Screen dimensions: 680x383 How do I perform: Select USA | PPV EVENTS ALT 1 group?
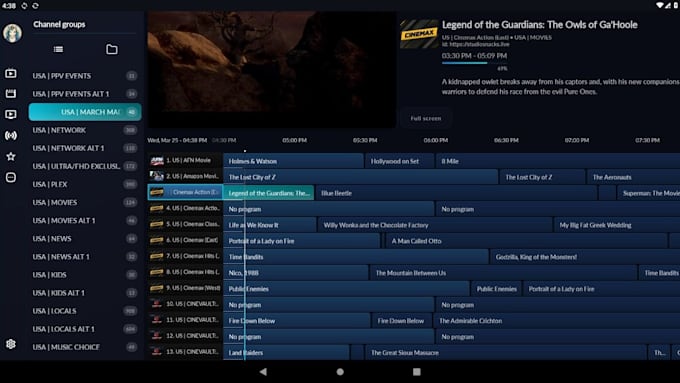tap(85, 94)
